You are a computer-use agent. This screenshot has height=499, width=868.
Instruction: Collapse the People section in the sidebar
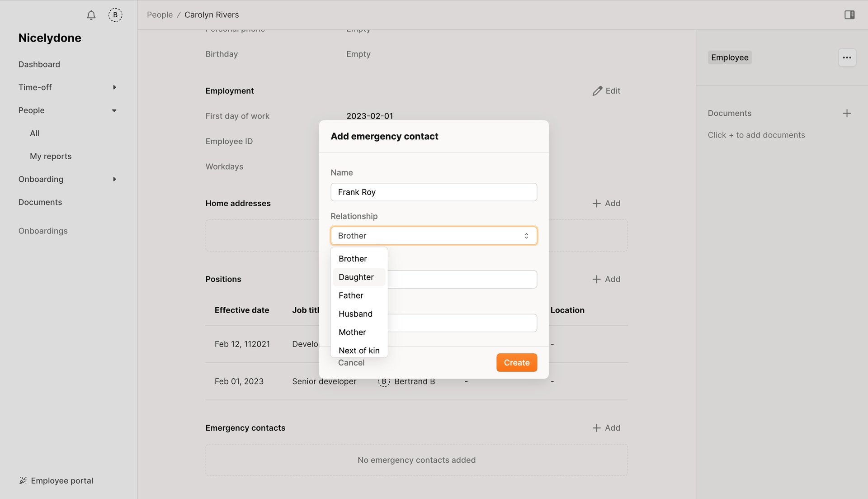(114, 110)
